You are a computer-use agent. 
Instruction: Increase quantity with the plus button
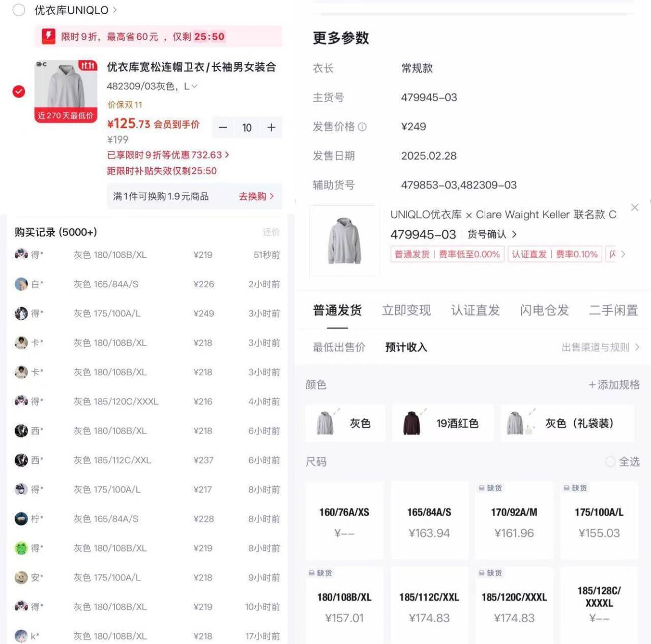point(271,128)
